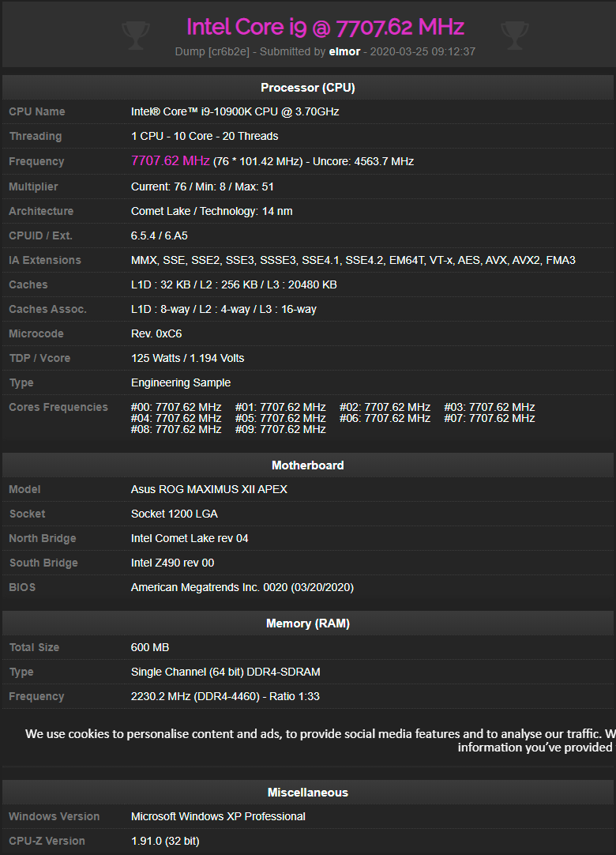Click the 'Miscellaneous' section header
Image resolution: width=616 pixels, height=855 pixels.
click(x=308, y=793)
